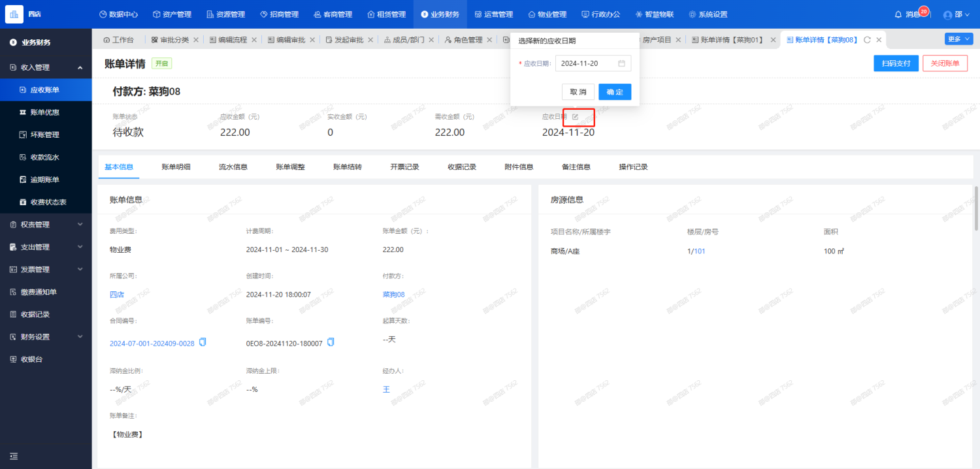Switch to the 账单调整 tab
The width and height of the screenshot is (980, 469).
pos(291,167)
